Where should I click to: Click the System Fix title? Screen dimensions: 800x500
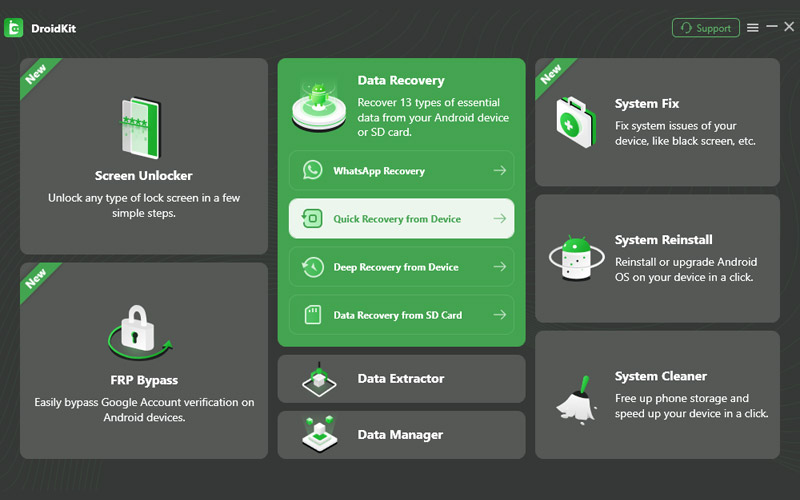click(x=647, y=104)
